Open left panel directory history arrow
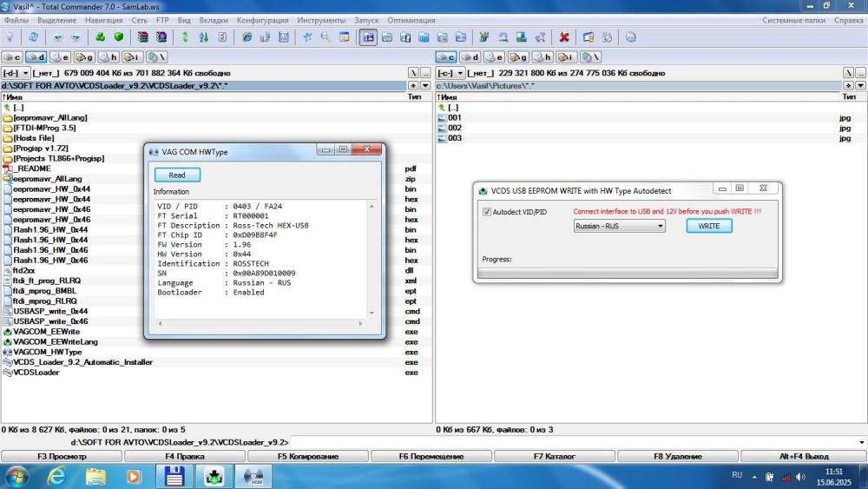Image resolution: width=868 pixels, height=489 pixels. [425, 86]
